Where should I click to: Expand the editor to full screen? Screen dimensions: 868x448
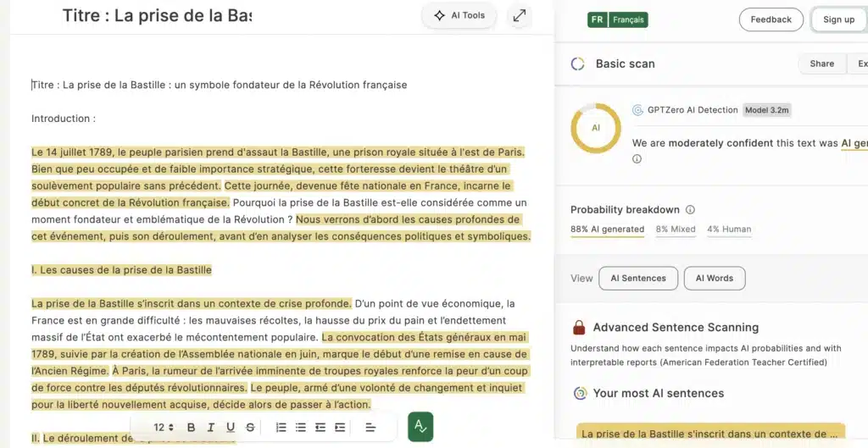point(520,15)
